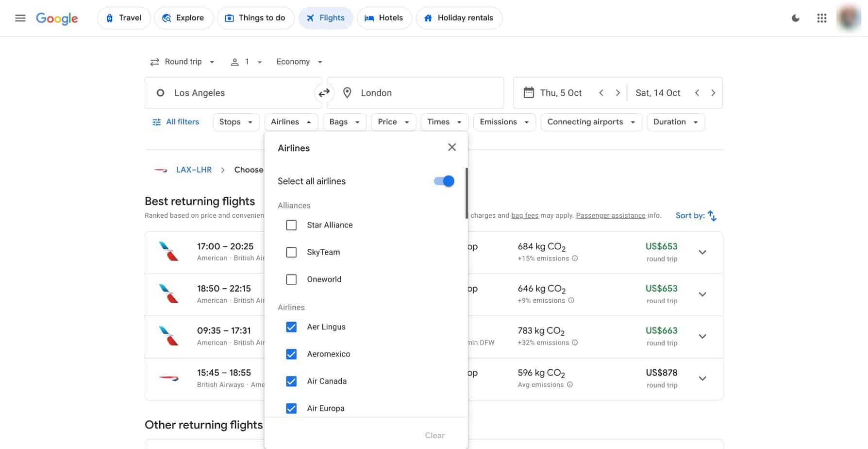Click the location pin icon in London field
868x449 pixels.
347,93
